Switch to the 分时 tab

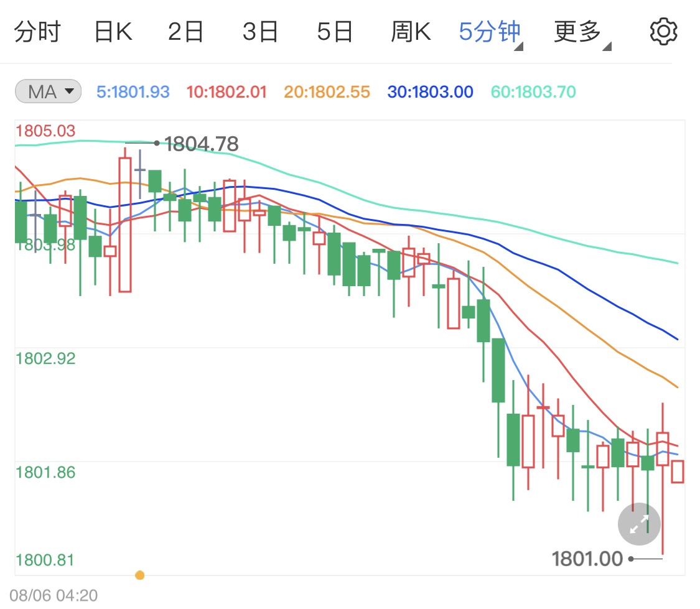click(37, 32)
